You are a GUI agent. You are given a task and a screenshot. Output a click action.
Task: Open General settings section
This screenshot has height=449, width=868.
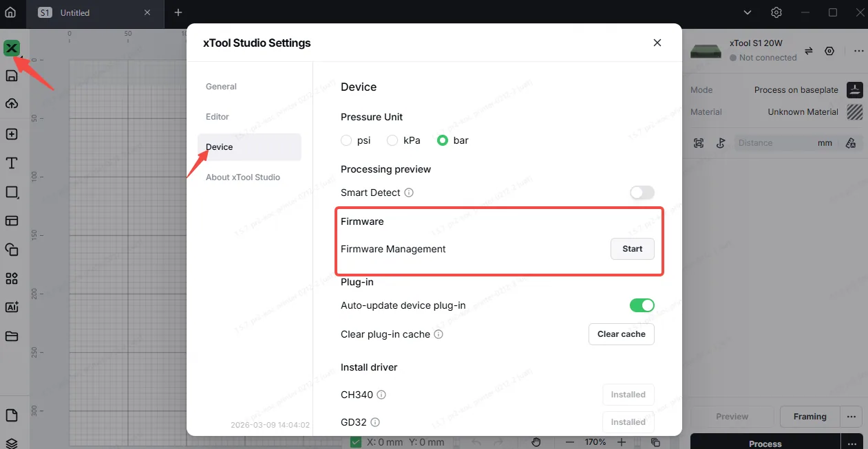pos(249,87)
